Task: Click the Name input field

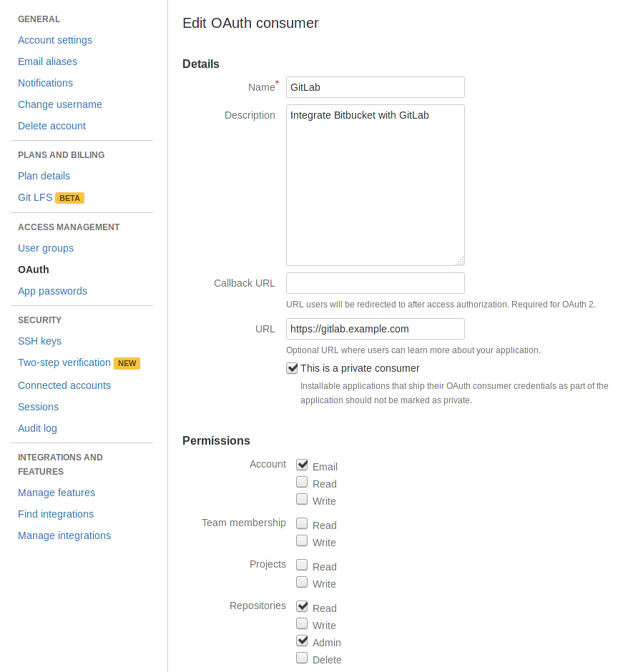Action: [375, 87]
